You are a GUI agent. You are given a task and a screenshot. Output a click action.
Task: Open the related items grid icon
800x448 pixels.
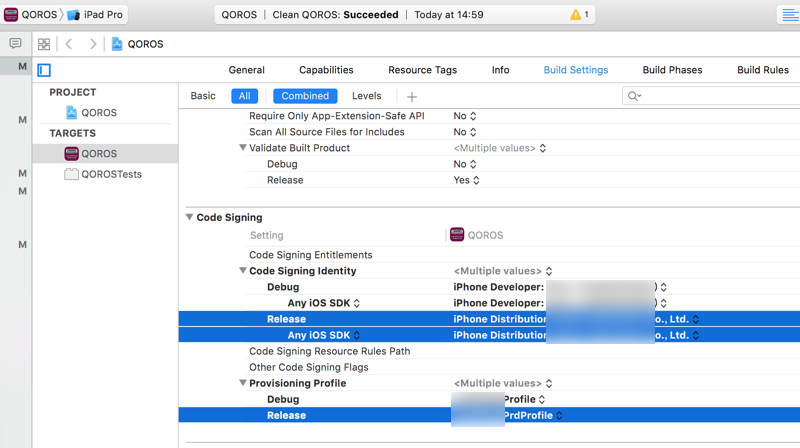click(44, 44)
